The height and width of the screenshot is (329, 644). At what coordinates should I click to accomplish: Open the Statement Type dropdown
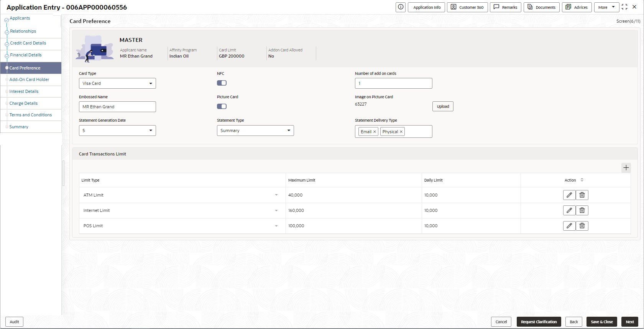pyautogui.click(x=255, y=131)
